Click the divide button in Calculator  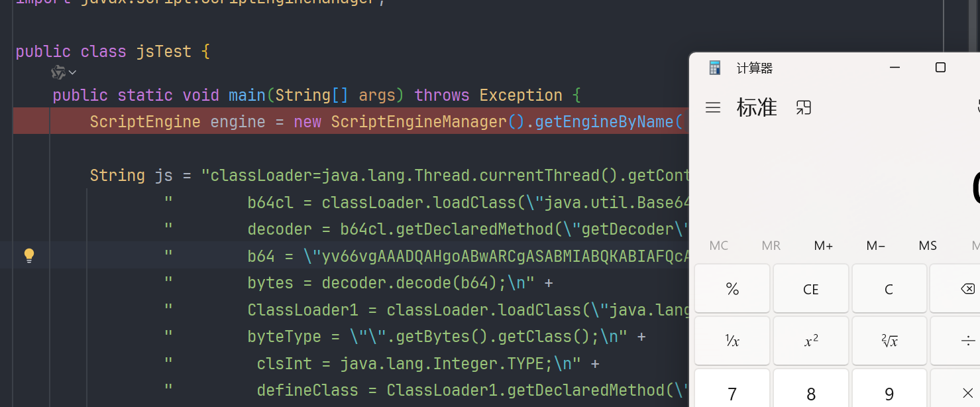pyautogui.click(x=955, y=341)
